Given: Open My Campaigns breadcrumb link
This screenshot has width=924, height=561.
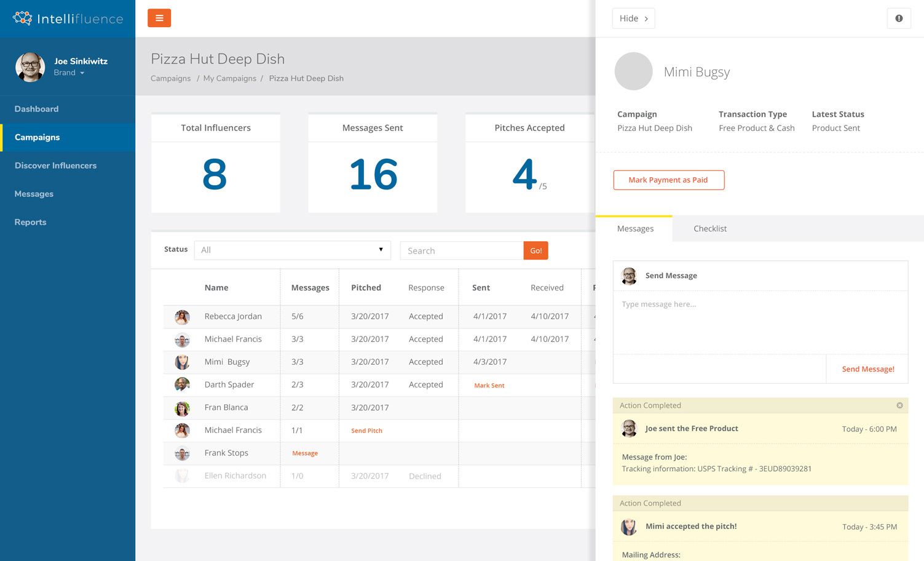Looking at the screenshot, I should point(230,79).
